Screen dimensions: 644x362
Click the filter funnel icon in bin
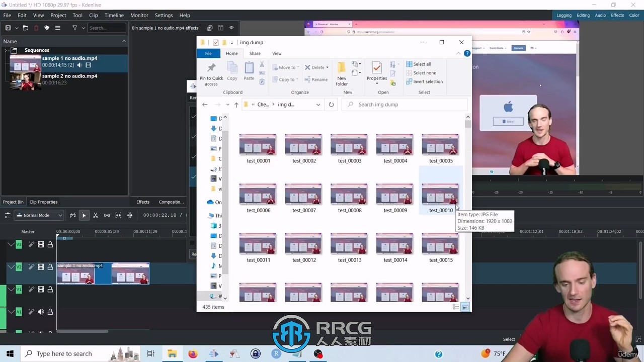tap(74, 28)
